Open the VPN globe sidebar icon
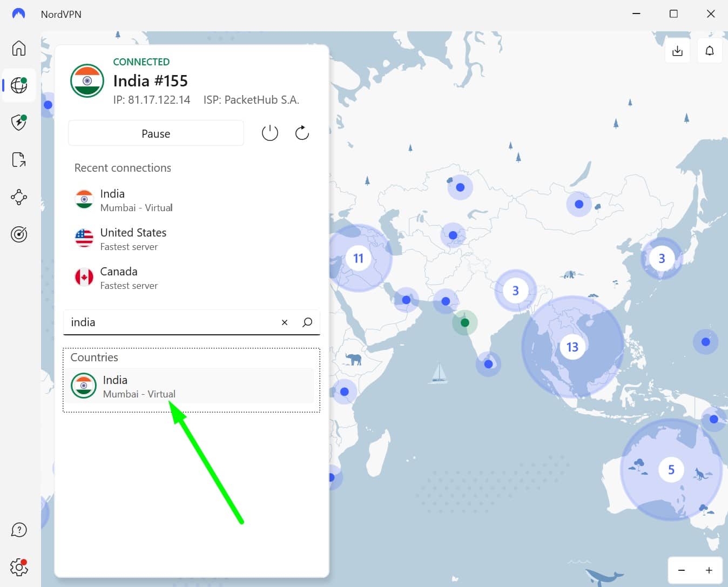Image resolution: width=728 pixels, height=587 pixels. 19,85
